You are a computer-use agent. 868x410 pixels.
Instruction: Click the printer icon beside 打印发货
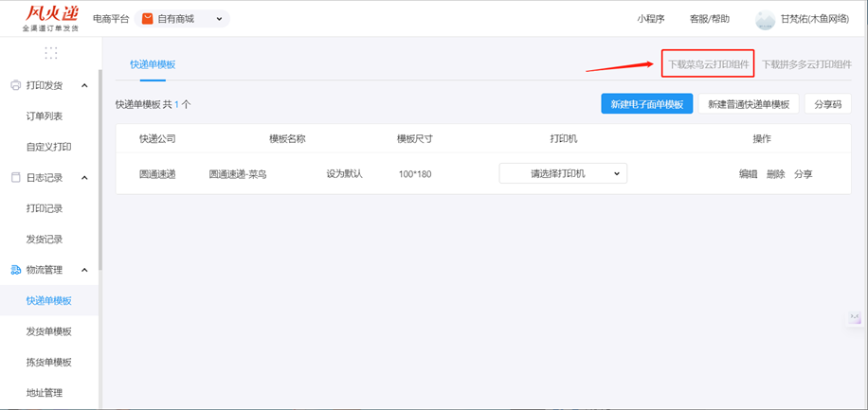click(x=16, y=86)
